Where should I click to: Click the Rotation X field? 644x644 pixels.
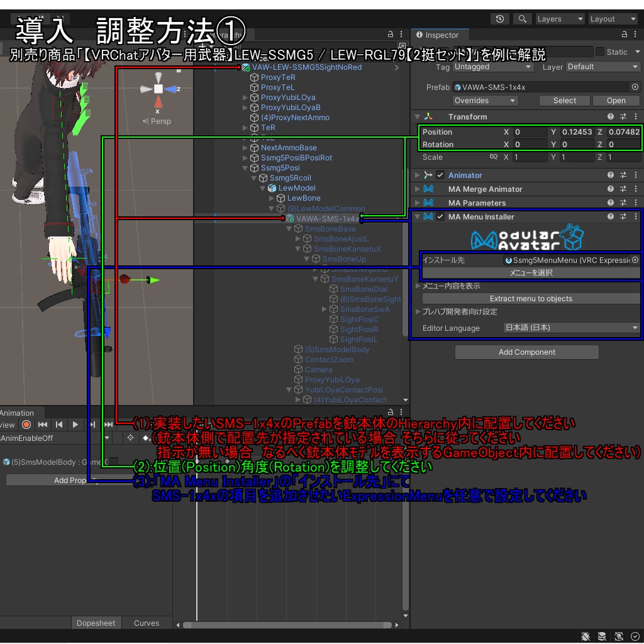(x=530, y=145)
